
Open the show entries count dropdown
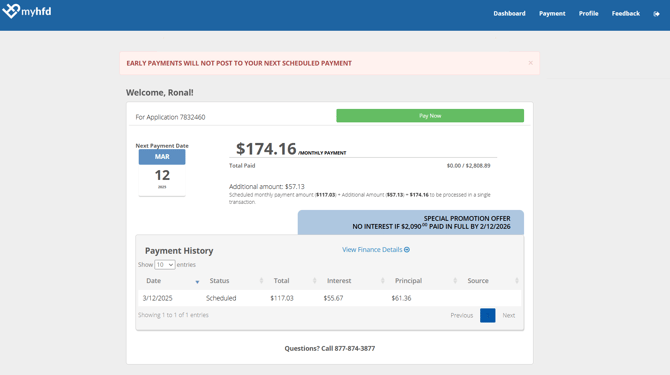pyautogui.click(x=165, y=265)
